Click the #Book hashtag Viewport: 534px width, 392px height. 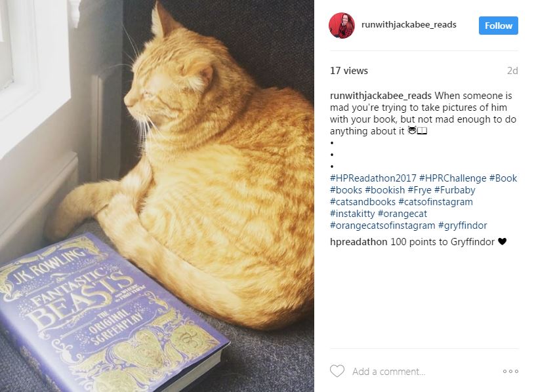pyautogui.click(x=503, y=178)
